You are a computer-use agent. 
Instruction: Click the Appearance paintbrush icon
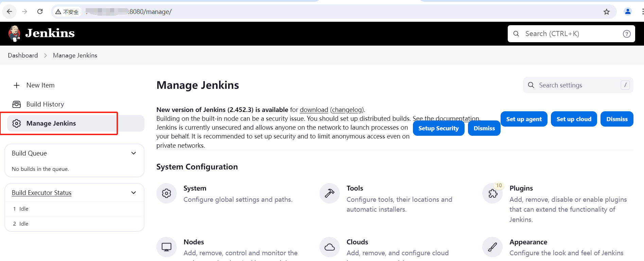pyautogui.click(x=492, y=247)
